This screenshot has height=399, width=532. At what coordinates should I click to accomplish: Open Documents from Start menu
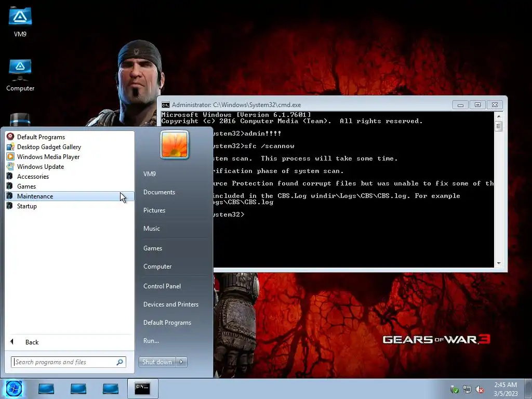(x=159, y=192)
